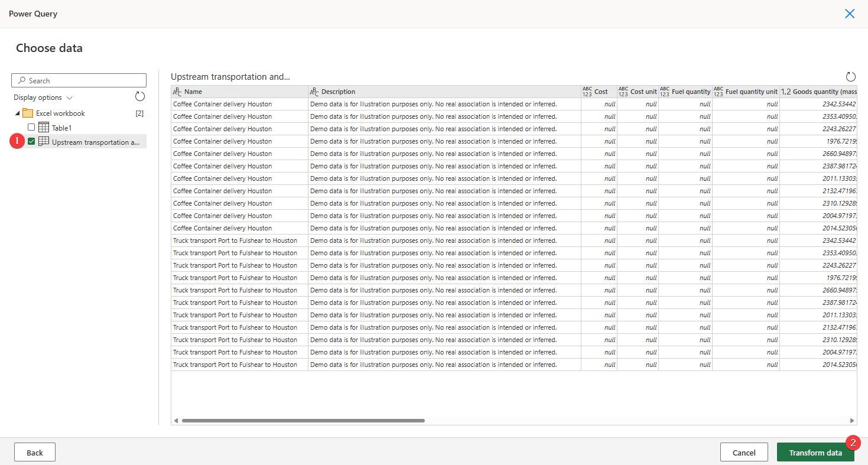Select the Description column header
Screen dimensions: 868x465
tap(444, 92)
